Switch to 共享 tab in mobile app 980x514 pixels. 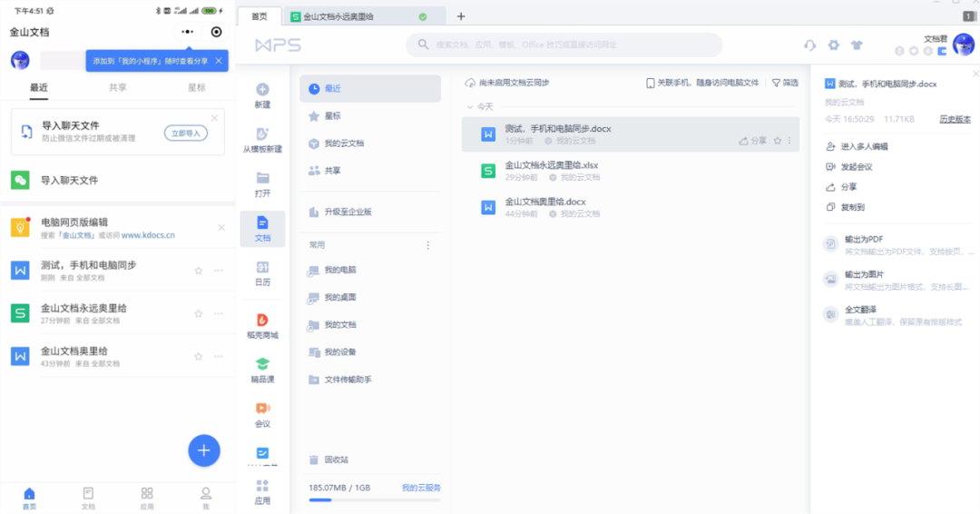click(117, 87)
